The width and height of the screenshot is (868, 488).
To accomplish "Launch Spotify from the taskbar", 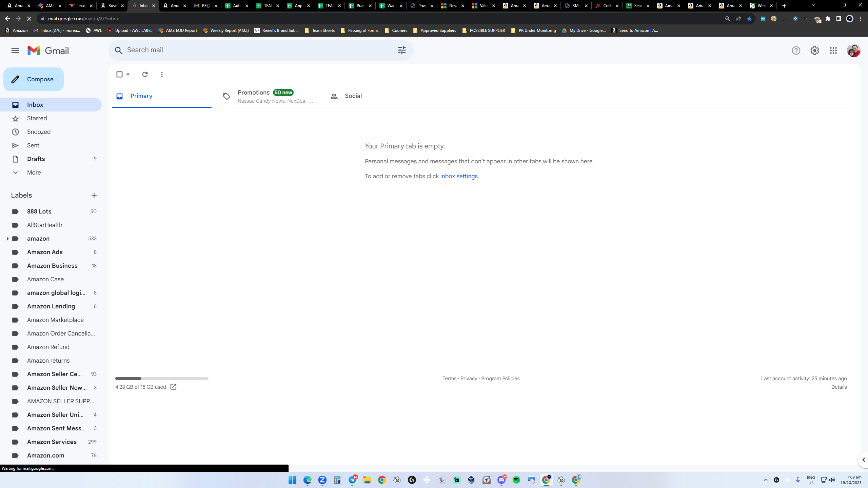I will 516,480.
